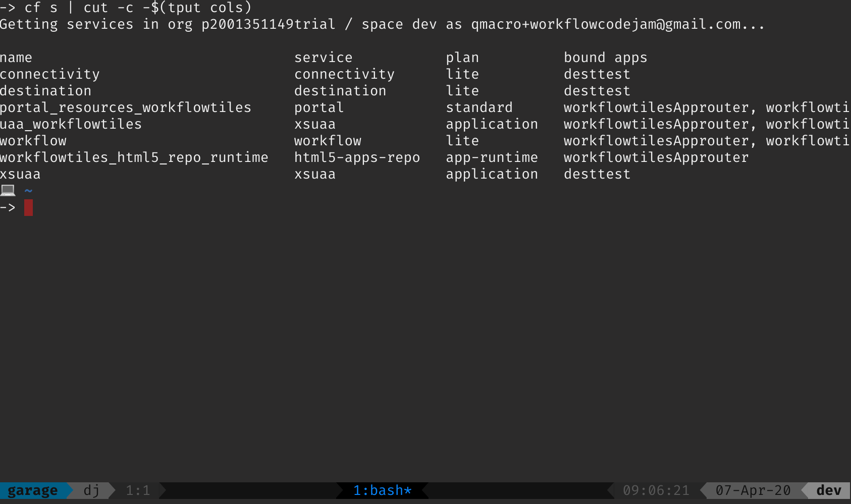The image size is (851, 504).
Task: Click the 'plan' column header
Action: (x=462, y=58)
